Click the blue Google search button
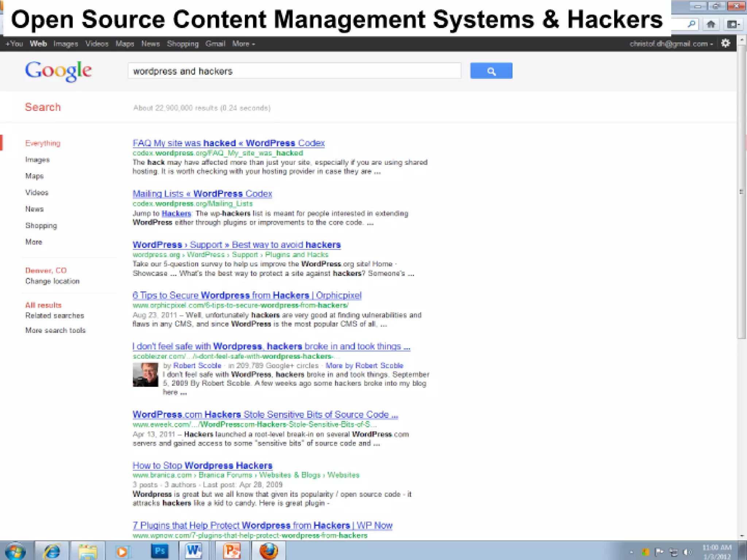 (x=491, y=71)
